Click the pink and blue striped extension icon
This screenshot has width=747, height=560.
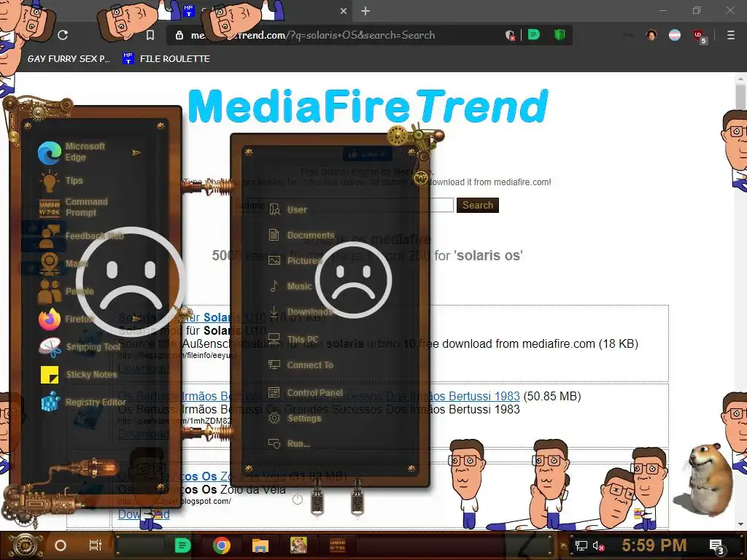pos(675,35)
